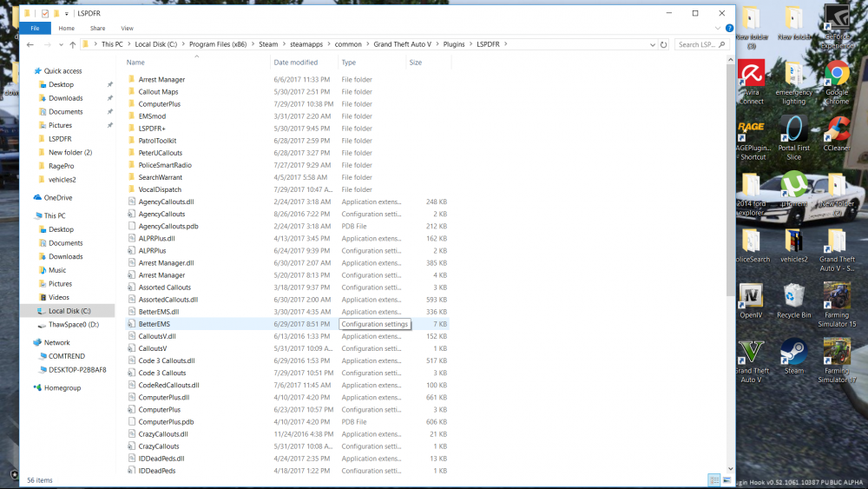Open the Share ribbon tab

point(97,29)
